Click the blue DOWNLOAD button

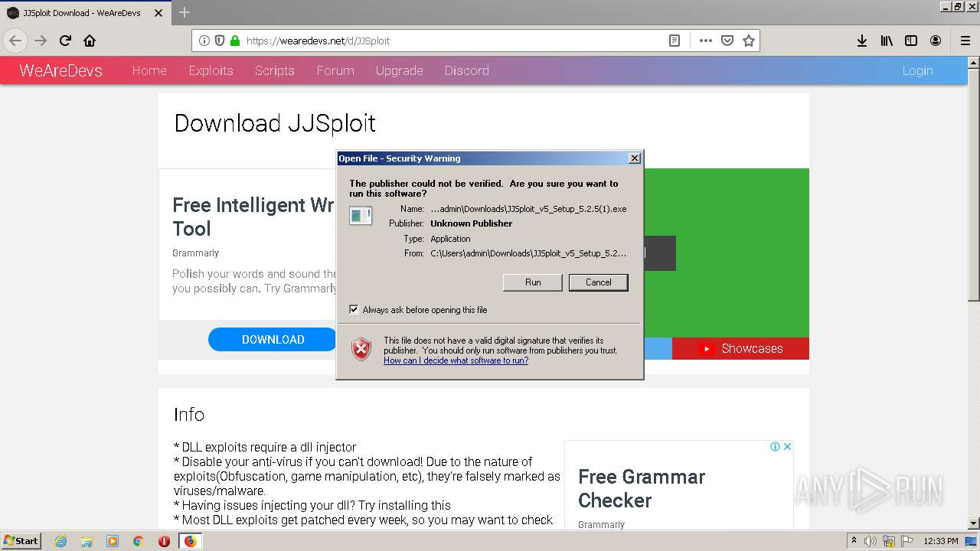pos(273,339)
